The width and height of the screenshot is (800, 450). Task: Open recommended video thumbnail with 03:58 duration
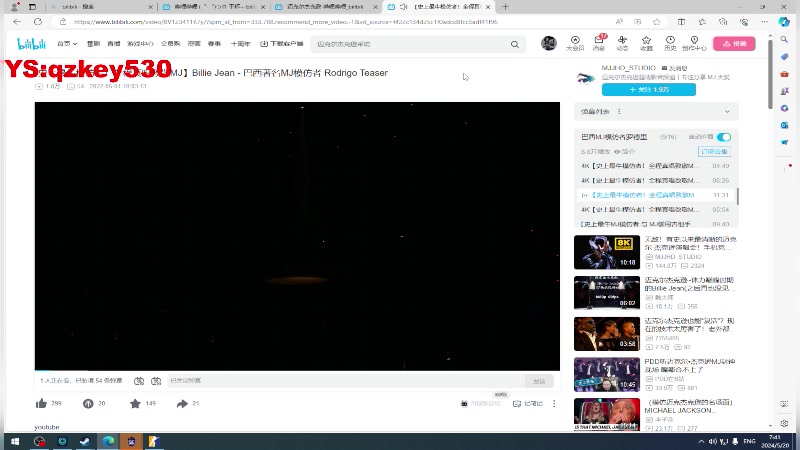[607, 334]
